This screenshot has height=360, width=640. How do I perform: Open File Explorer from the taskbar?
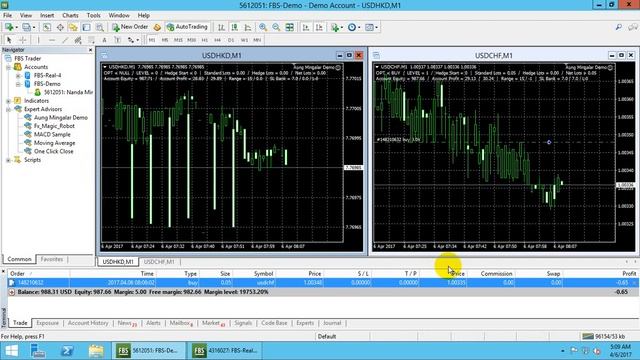pyautogui.click(x=96, y=351)
